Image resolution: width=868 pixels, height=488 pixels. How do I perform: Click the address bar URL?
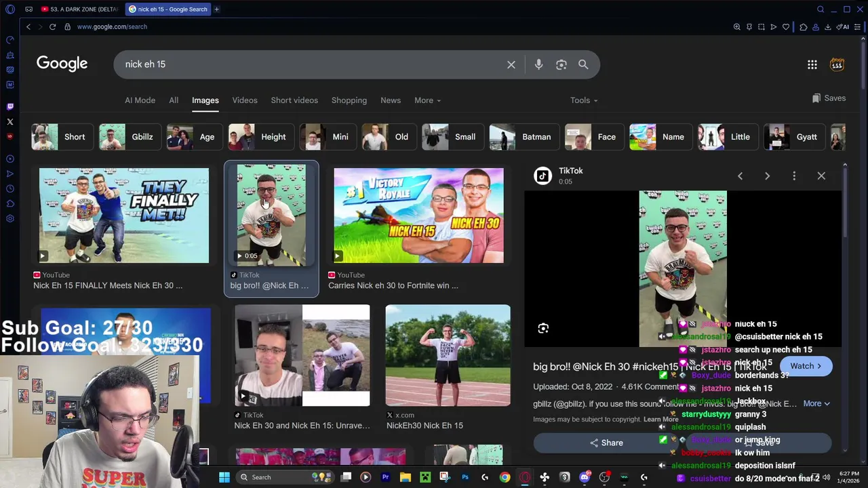point(112,26)
